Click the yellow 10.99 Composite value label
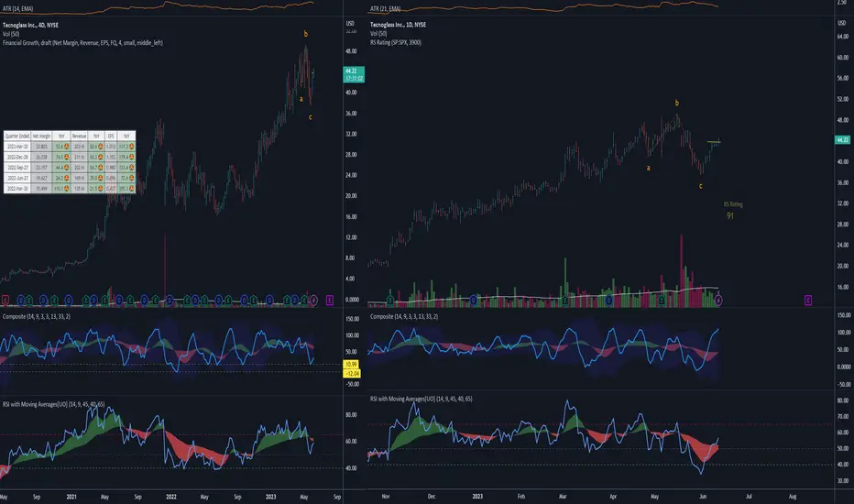Screen dimensions: 854x504 (x=351, y=364)
